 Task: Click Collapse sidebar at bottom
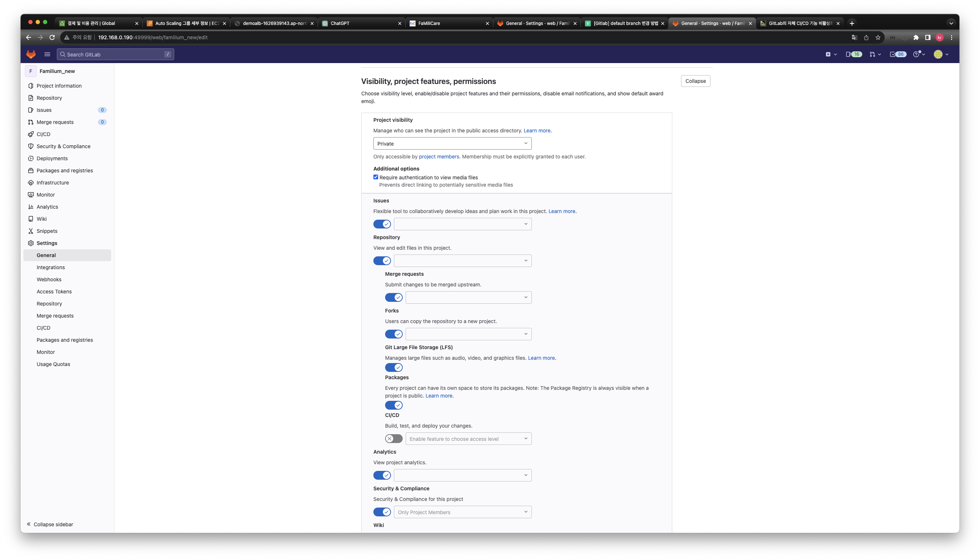[x=50, y=524]
